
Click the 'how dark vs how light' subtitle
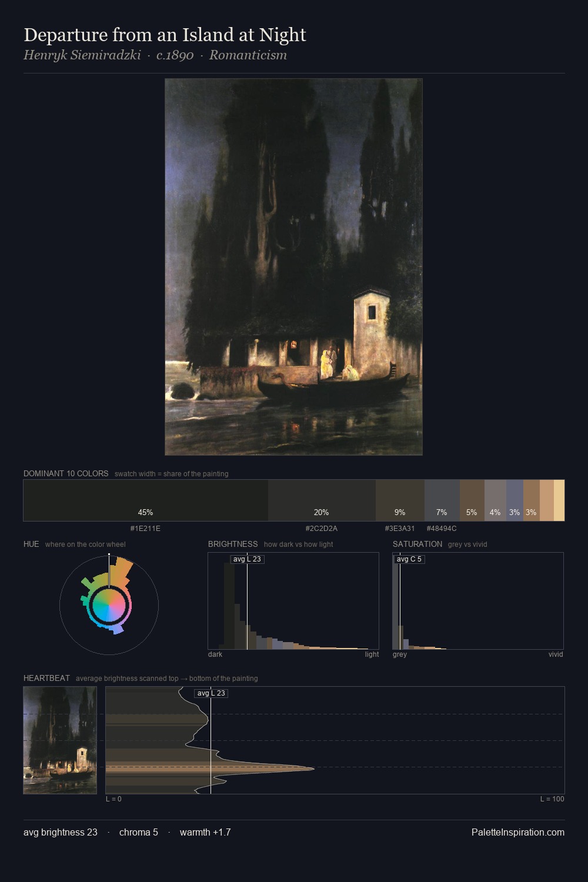pos(299,544)
